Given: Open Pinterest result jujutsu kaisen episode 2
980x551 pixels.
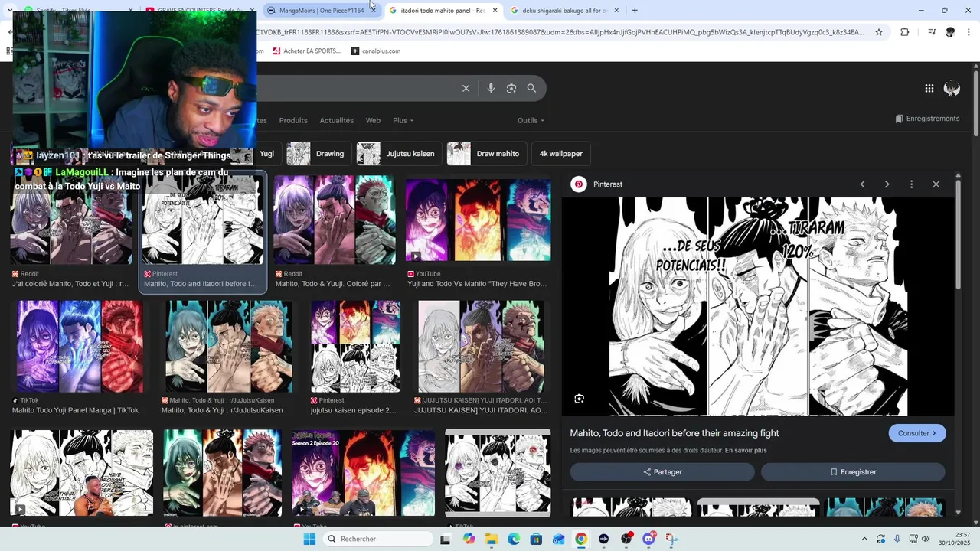Looking at the screenshot, I should coord(354,358).
